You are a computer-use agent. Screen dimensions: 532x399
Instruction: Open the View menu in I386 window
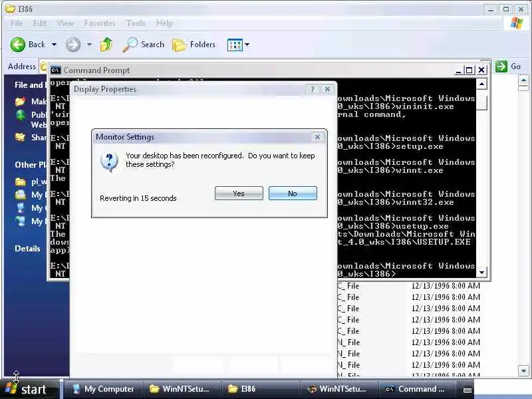[65, 23]
